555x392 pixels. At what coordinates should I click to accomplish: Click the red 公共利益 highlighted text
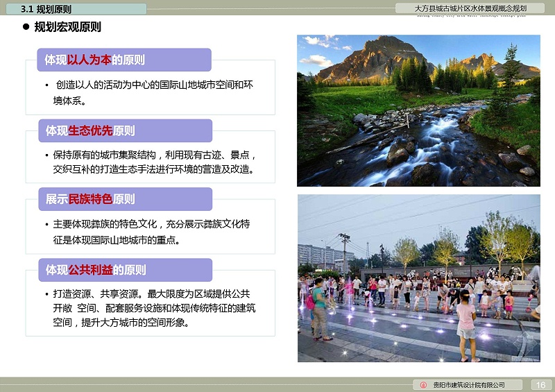pos(90,270)
